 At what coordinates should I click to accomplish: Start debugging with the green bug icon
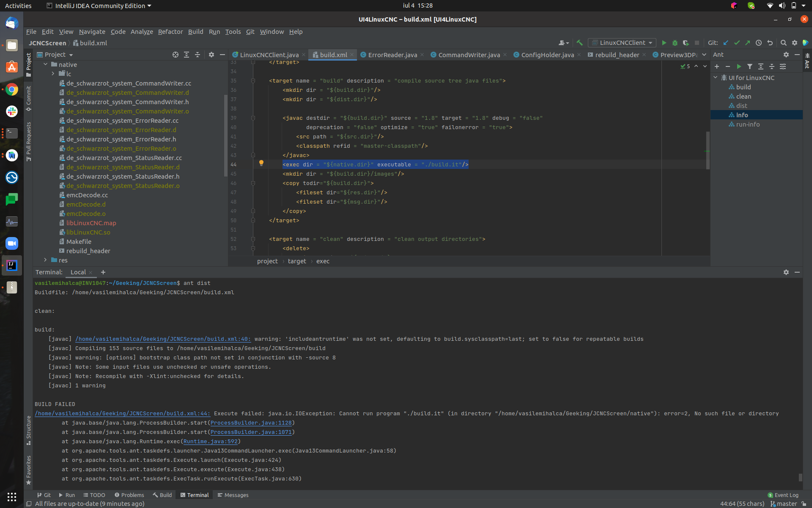click(x=675, y=43)
